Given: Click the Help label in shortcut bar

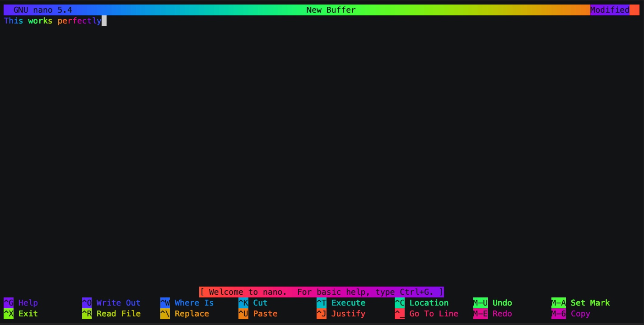Looking at the screenshot, I should tap(28, 303).
